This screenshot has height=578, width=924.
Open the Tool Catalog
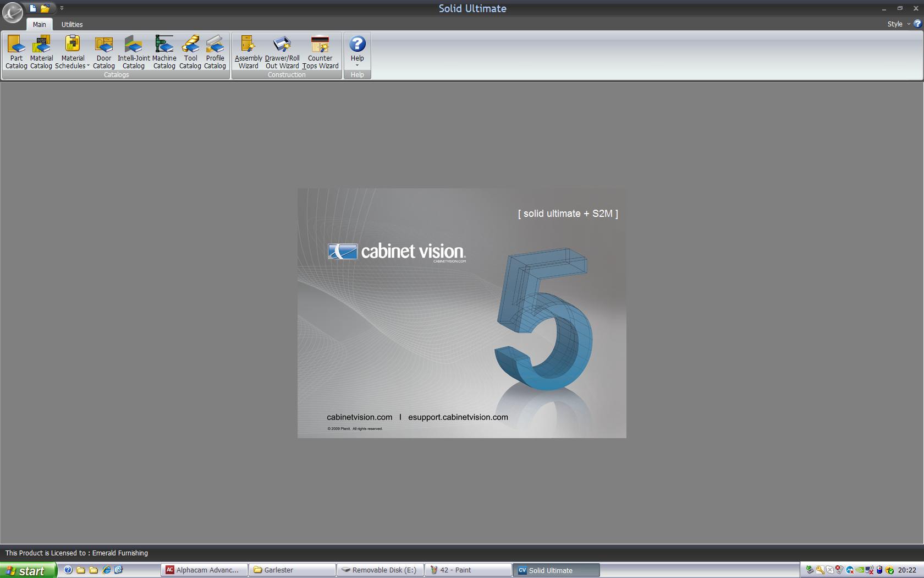[x=190, y=52]
